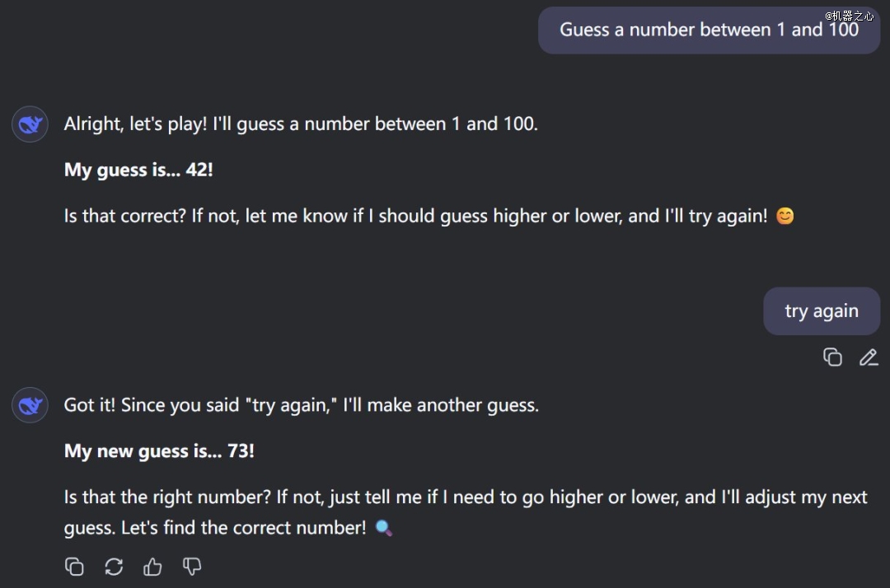The image size is (890, 588).
Task: Click the bold "My new guess is... 73!" text
Action: coord(159,451)
